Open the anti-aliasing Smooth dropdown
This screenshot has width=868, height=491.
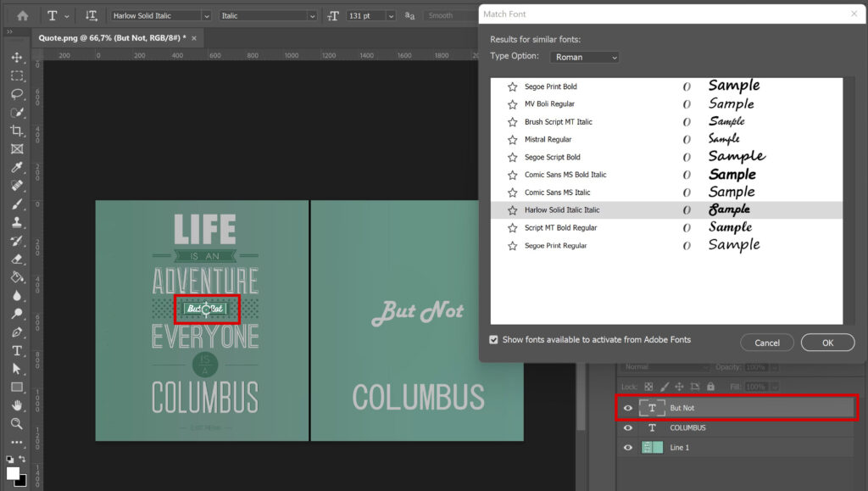click(x=451, y=15)
